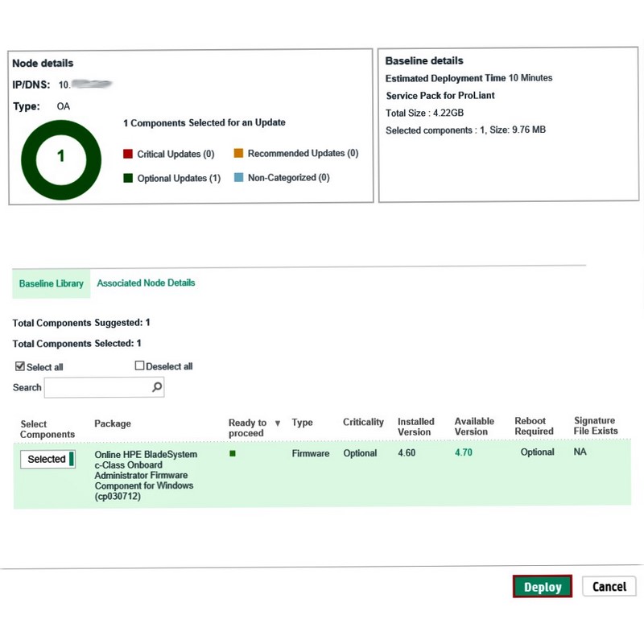Select the Onboard Administrator Firmware package name
644x644 pixels.
point(146,475)
